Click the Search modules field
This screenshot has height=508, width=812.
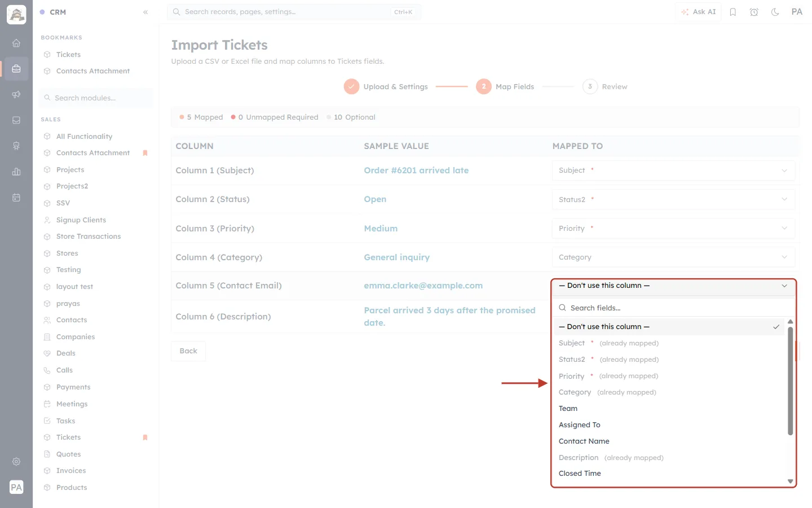[96, 98]
